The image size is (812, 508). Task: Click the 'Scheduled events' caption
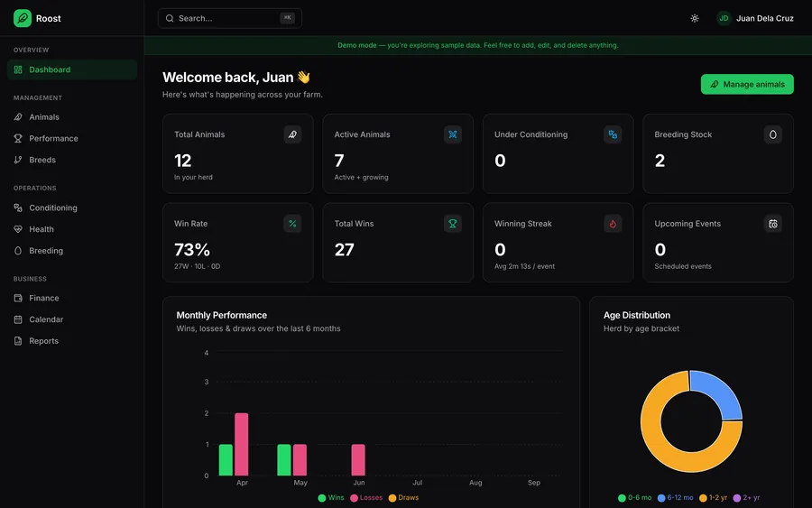coord(683,266)
